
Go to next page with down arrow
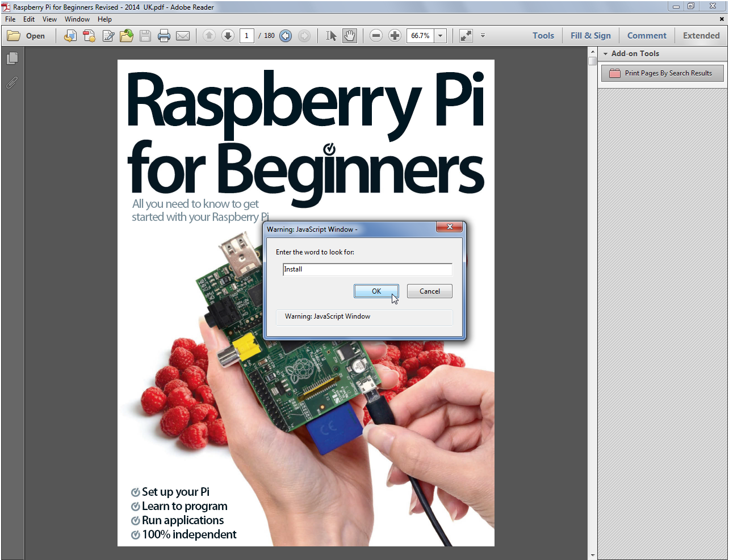pos(228,36)
